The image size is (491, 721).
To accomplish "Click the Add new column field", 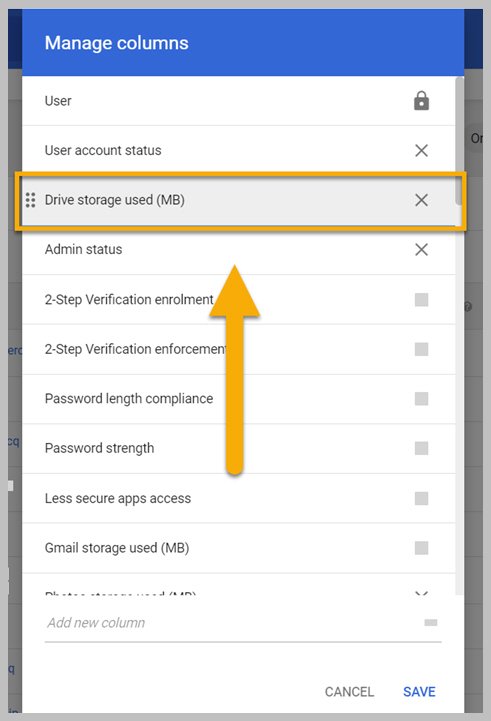I will [243, 623].
